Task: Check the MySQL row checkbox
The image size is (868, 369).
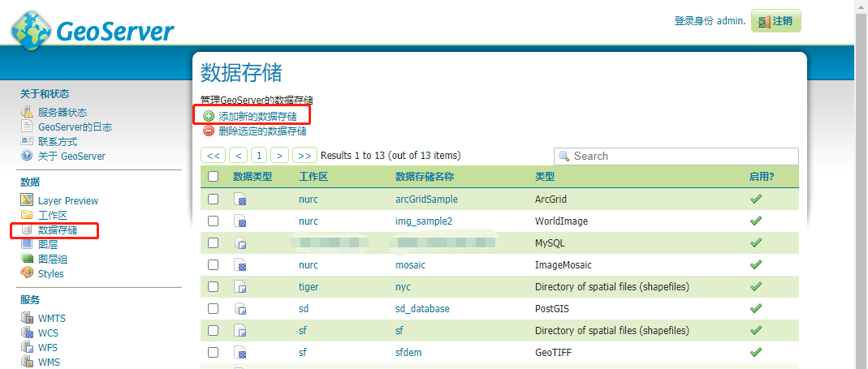Action: (x=213, y=242)
